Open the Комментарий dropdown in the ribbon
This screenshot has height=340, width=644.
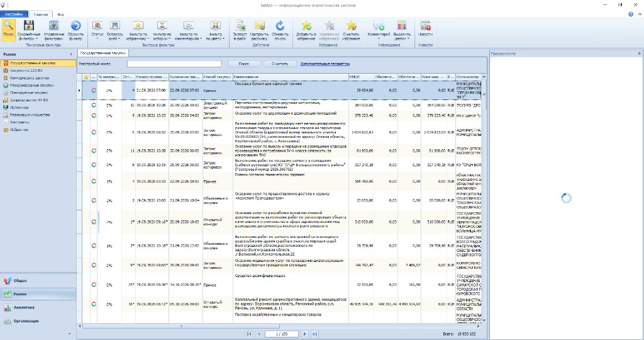pos(379,30)
